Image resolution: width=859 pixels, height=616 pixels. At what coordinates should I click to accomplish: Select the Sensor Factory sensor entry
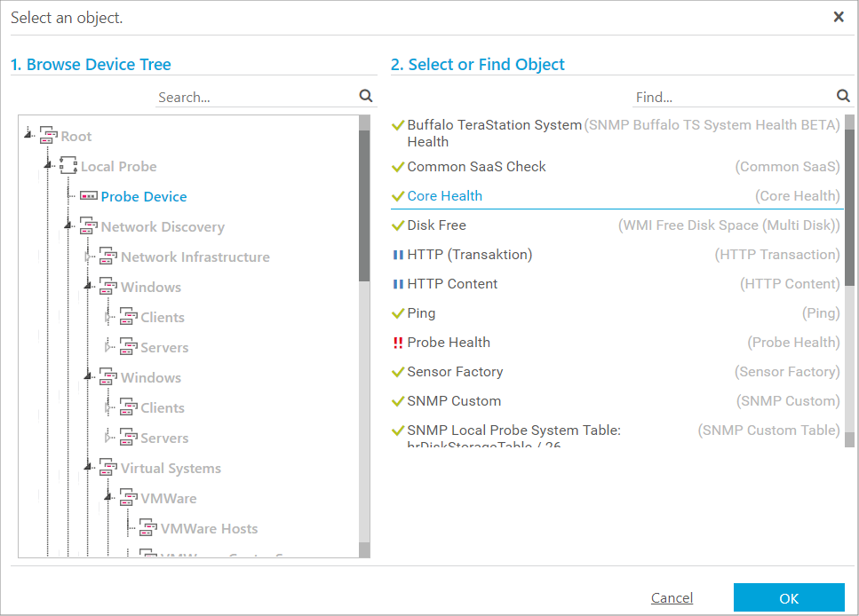455,372
